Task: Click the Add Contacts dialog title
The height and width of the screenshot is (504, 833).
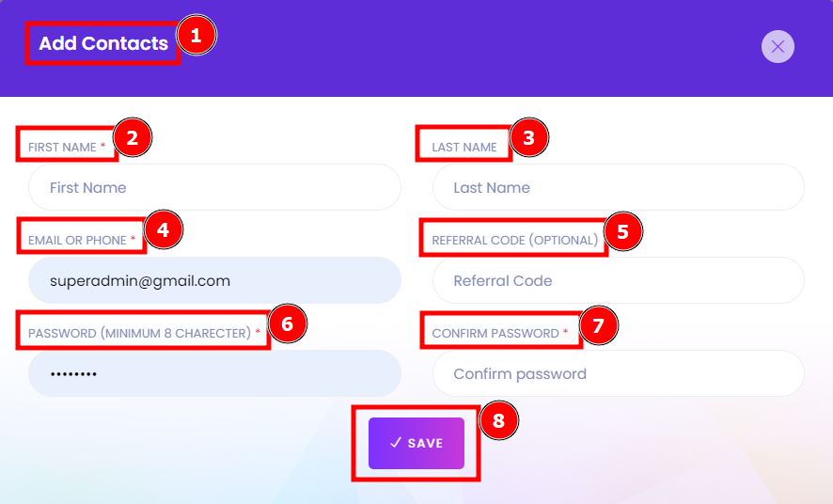Action: (103, 43)
